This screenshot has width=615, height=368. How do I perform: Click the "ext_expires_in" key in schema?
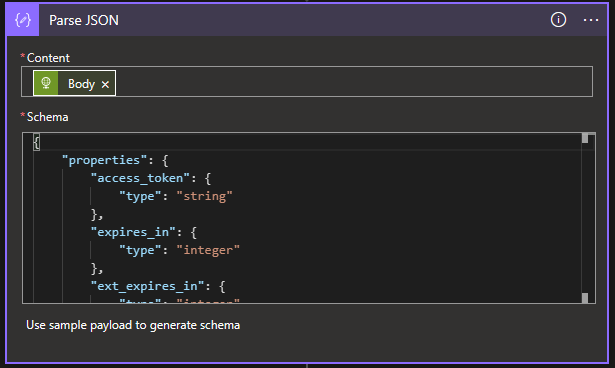tap(147, 286)
